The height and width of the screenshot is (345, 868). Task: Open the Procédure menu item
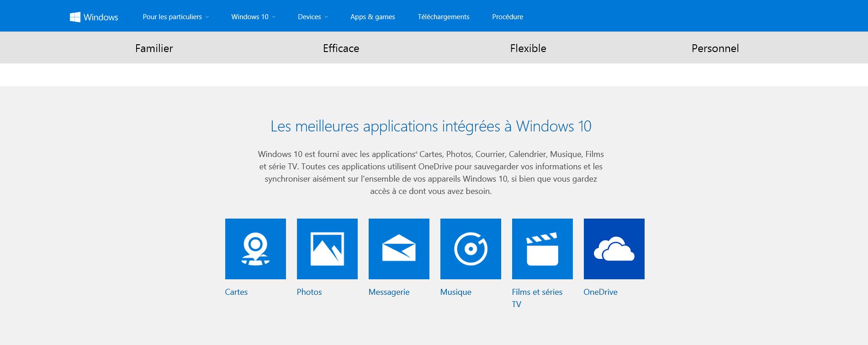click(508, 17)
